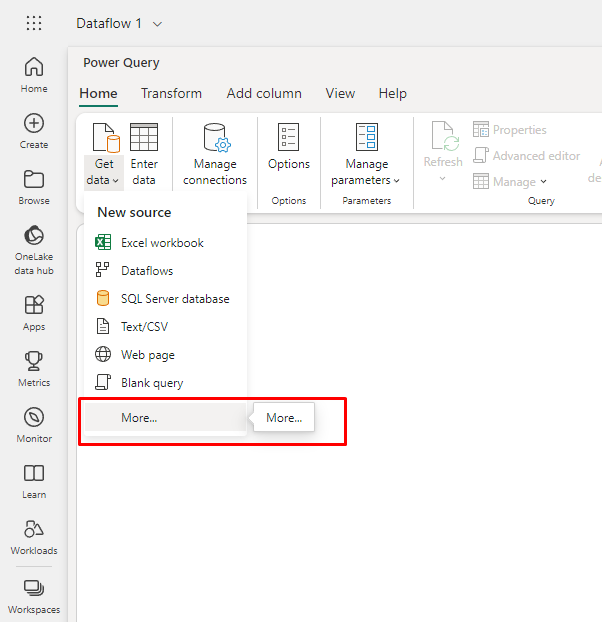Open the Create page
The height and width of the screenshot is (622, 602).
pos(34,131)
